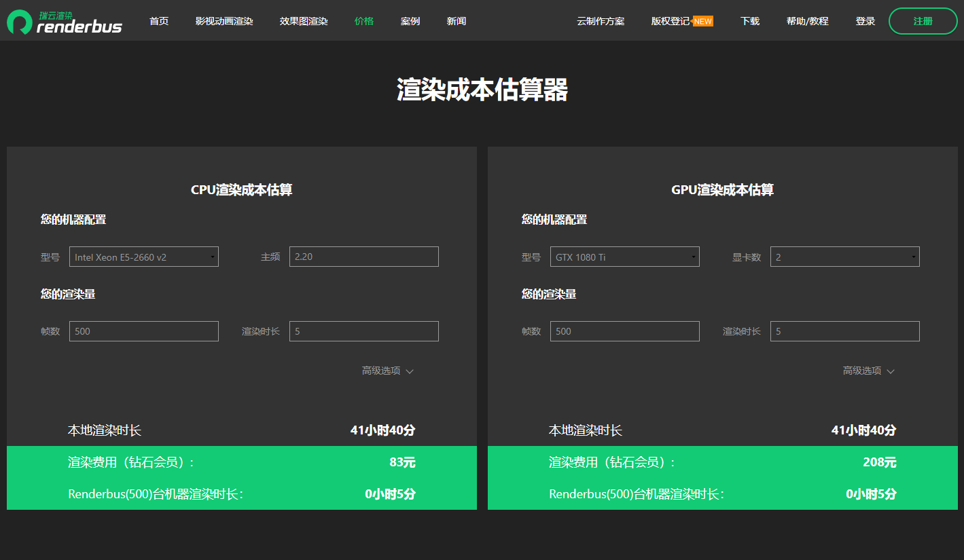The width and height of the screenshot is (964, 560).
Task: Click GPU Renderbus time value 0小时5分
Action: pyautogui.click(x=872, y=494)
